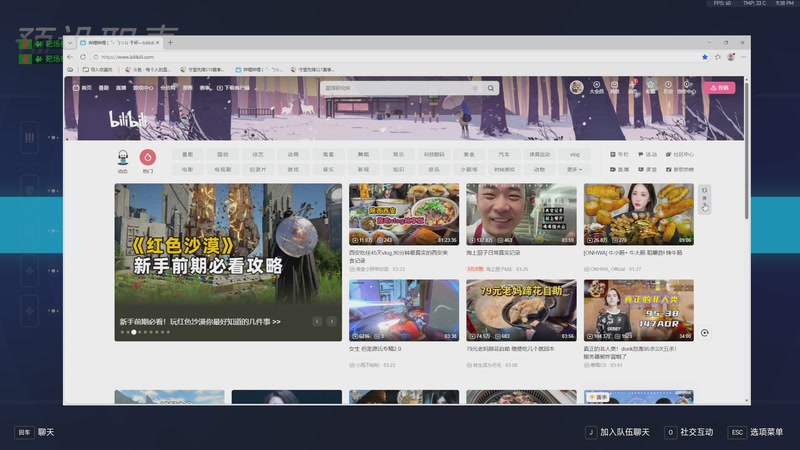
Task: Open the browser favorites list icon
Action: click(717, 57)
